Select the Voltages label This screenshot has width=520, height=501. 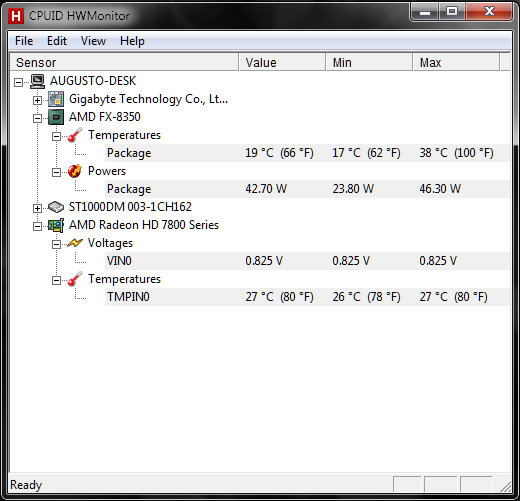pos(110,243)
